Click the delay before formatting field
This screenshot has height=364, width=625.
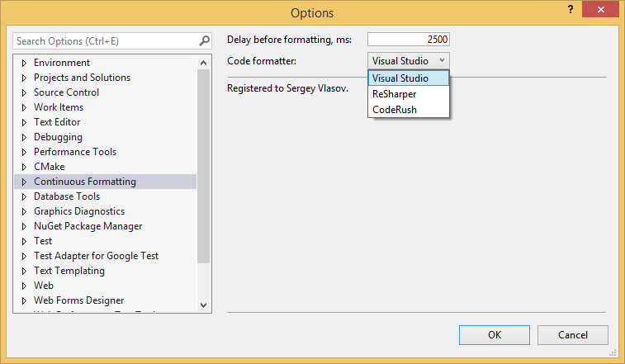(x=408, y=40)
